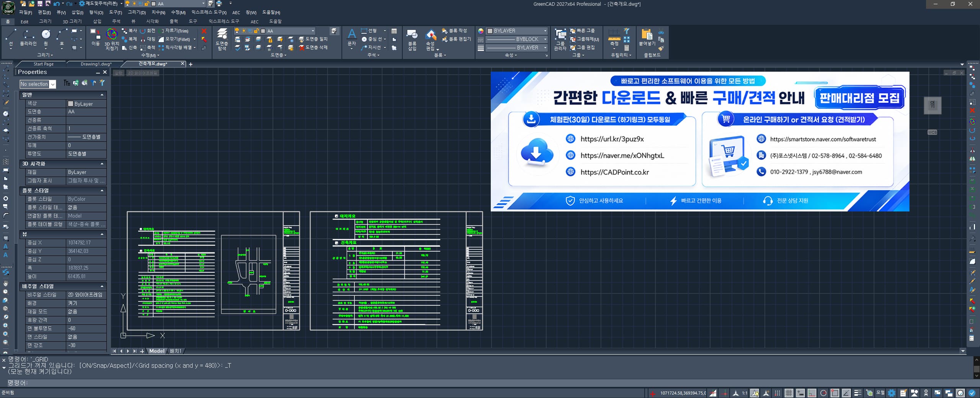The width and height of the screenshot is (980, 398).
Task: Select the Polyline (폴리라인) tool
Action: pos(28,38)
